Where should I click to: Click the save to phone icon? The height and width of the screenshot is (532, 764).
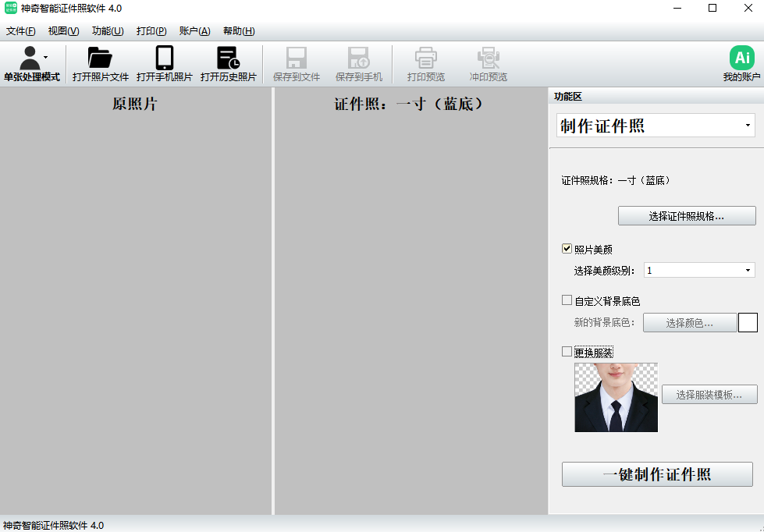click(359, 59)
